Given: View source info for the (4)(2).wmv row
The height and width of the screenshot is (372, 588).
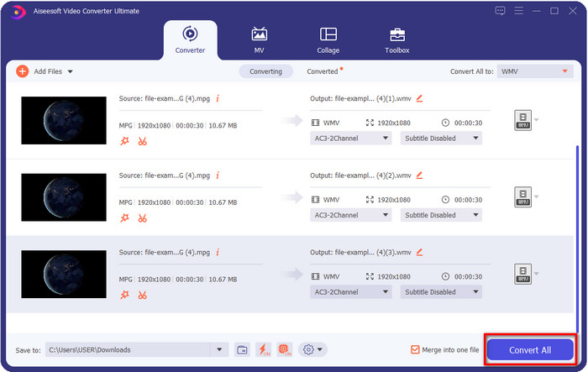Looking at the screenshot, I should click(x=218, y=176).
